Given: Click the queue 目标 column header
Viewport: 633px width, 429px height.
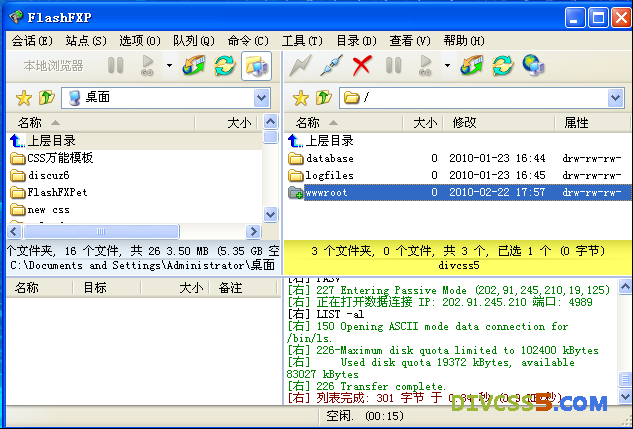Looking at the screenshot, I should (107, 288).
